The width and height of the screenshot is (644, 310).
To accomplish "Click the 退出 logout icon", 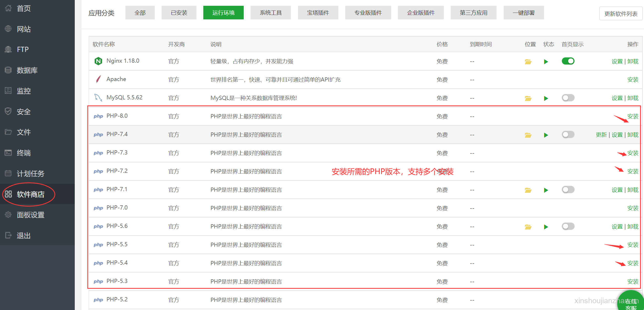I will tap(8, 235).
